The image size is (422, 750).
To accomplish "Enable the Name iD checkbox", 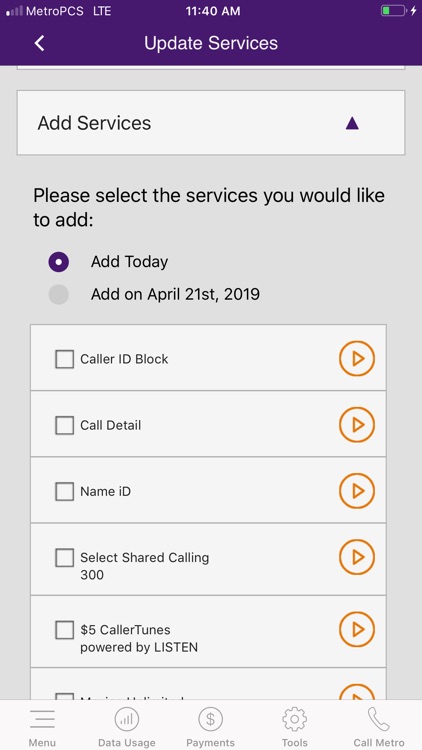I will click(65, 491).
